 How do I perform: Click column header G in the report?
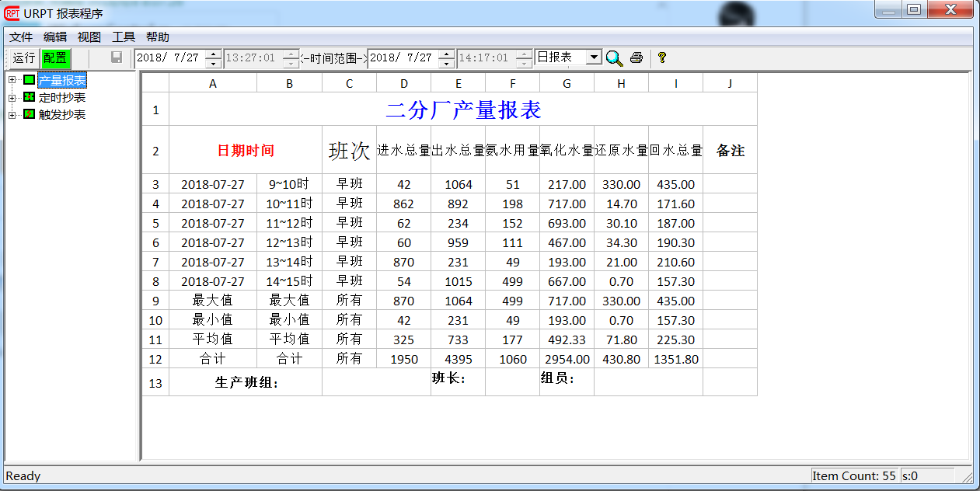[x=567, y=83]
